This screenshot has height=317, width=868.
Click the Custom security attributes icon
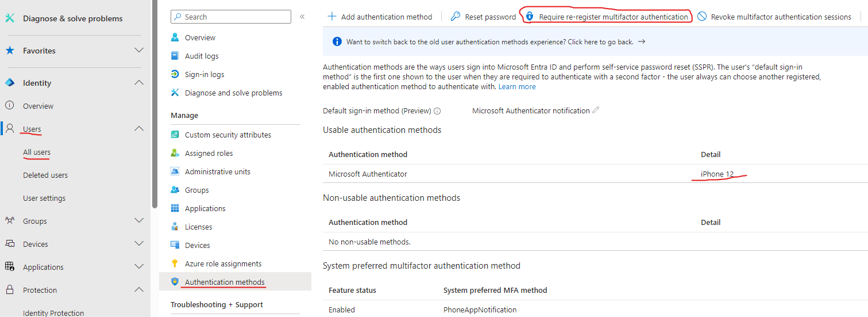(x=175, y=135)
